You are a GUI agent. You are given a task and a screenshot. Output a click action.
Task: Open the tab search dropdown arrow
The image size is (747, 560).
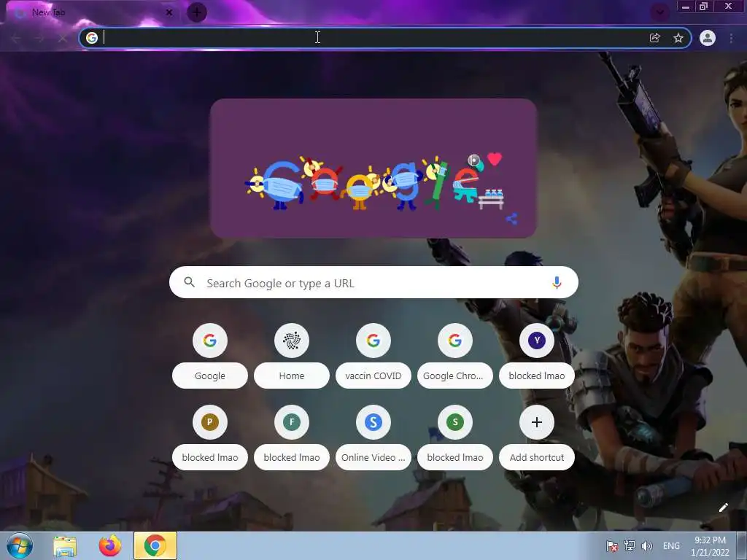tap(659, 12)
